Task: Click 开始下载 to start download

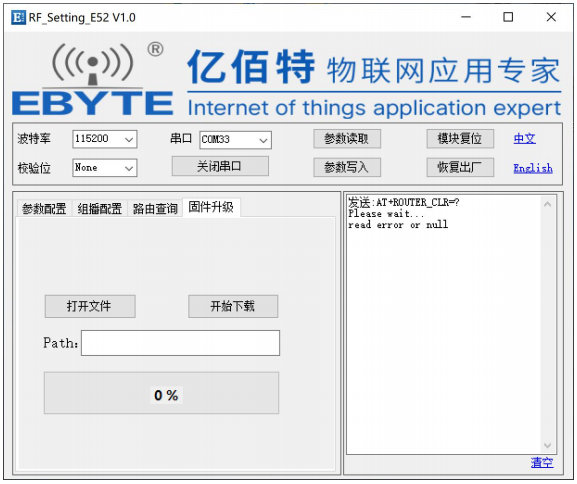Action: click(x=233, y=306)
